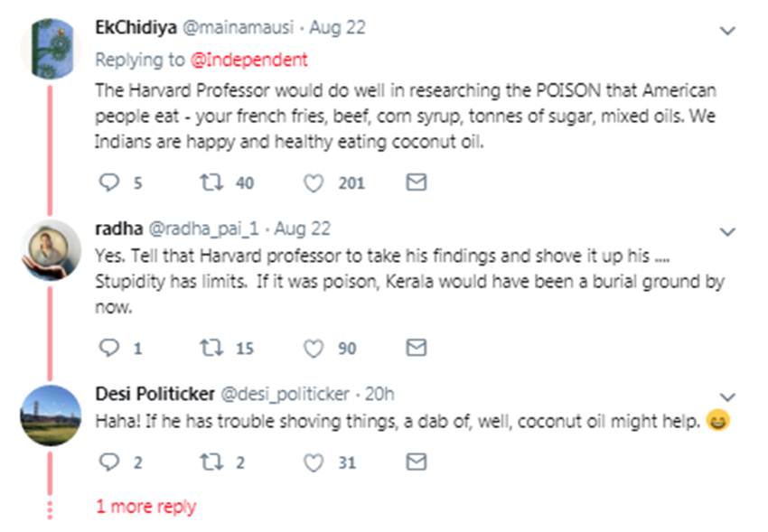View radha's profile picture
Image resolution: width=768 pixels, height=532 pixels.
point(51,248)
